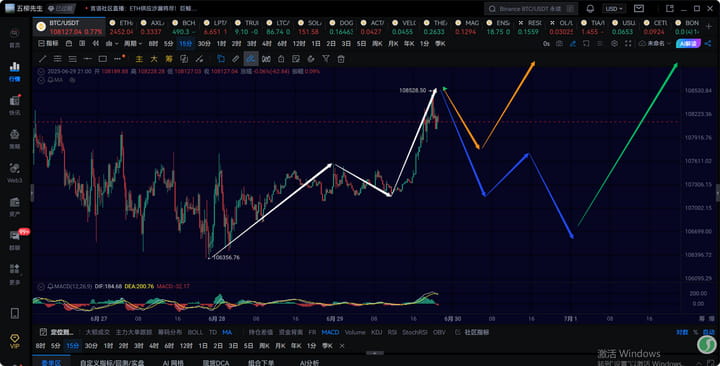Select the rectangle drawing tool
This screenshot has height=366, width=720.
(103, 59)
